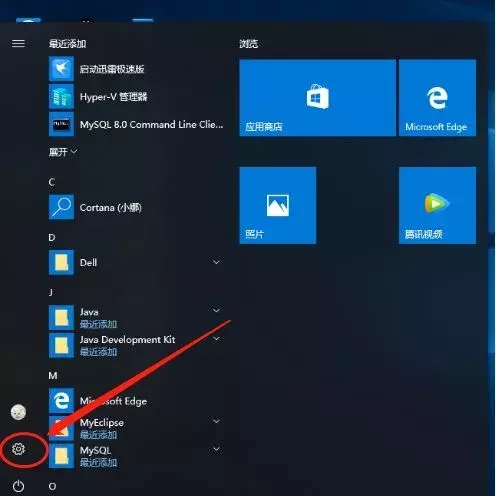
Task: Select the MyEclipse label text
Action: pos(102,423)
